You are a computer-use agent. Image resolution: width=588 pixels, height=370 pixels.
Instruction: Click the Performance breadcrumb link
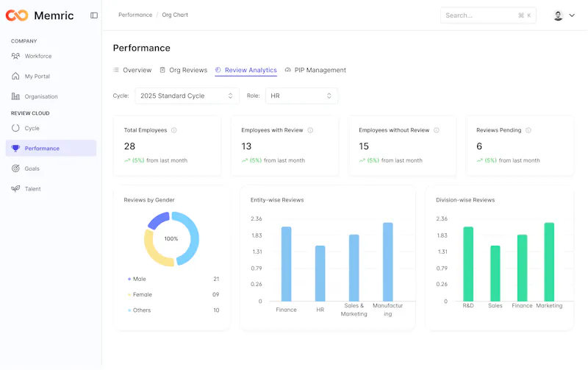tap(135, 15)
